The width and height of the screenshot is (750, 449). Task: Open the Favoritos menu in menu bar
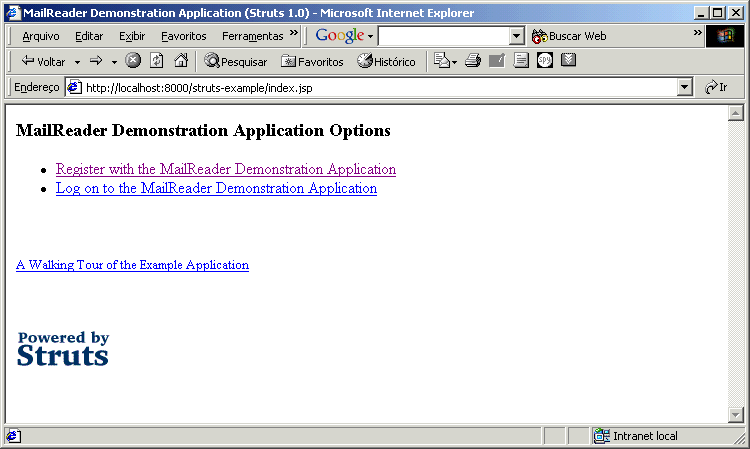(x=184, y=36)
